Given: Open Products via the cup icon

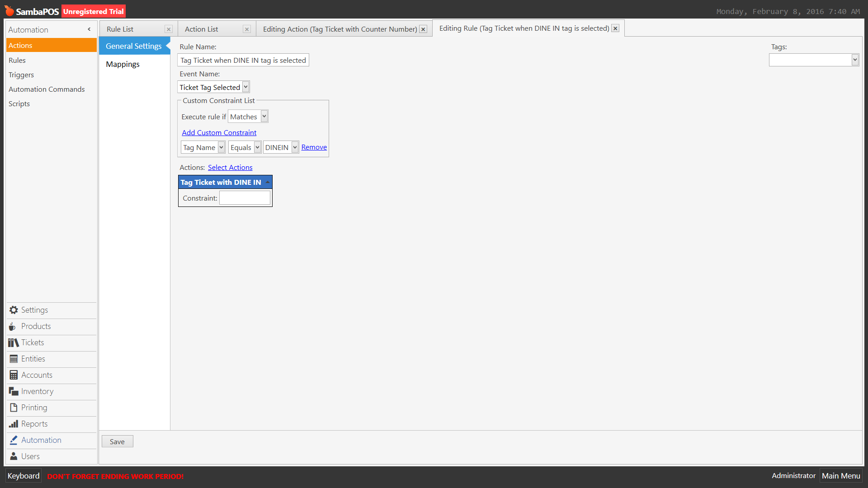Looking at the screenshot, I should tap(13, 326).
